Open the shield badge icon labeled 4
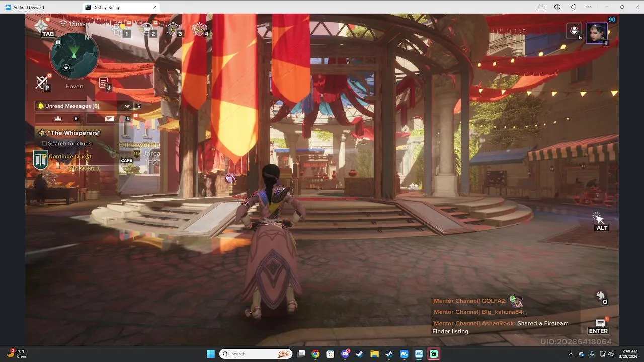644x362 pixels. coord(200,30)
